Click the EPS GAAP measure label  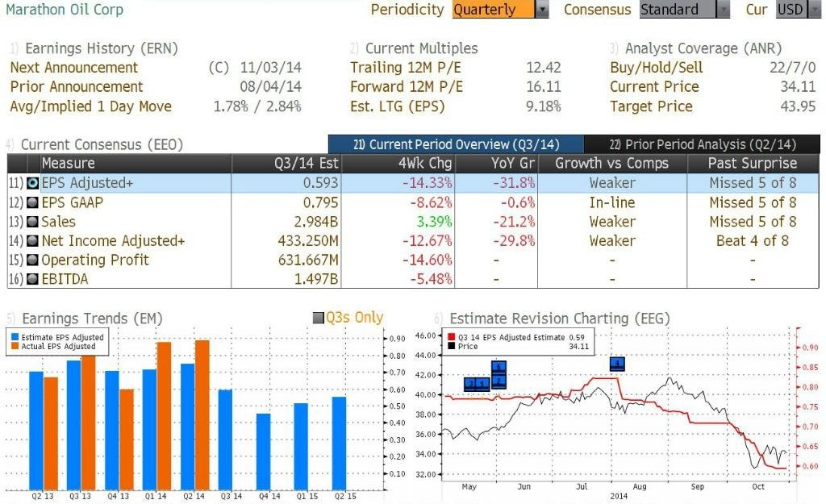point(72,202)
